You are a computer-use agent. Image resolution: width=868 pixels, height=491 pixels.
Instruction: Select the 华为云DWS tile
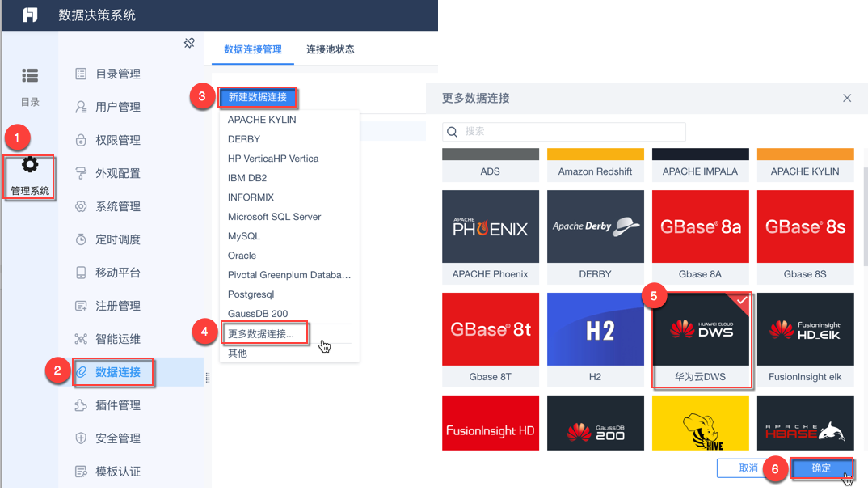[x=700, y=340]
